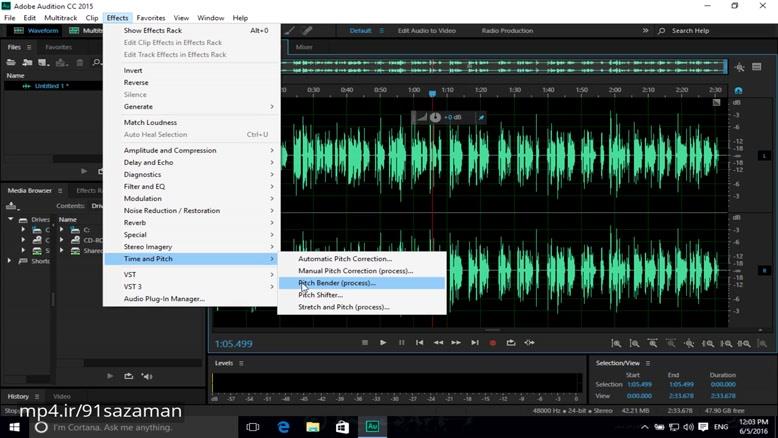778x438 pixels.
Task: Open Audio Plug-In Manager
Action: point(192,299)
